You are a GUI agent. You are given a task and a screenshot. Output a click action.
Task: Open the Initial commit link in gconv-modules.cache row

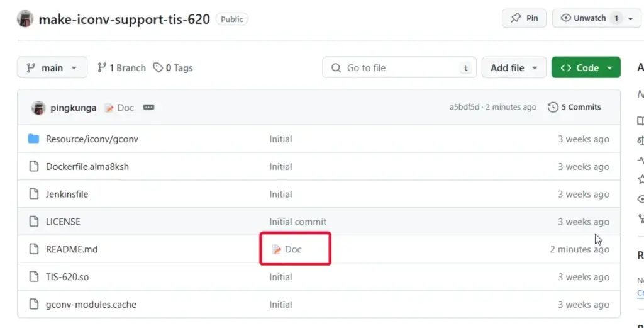[280, 304]
